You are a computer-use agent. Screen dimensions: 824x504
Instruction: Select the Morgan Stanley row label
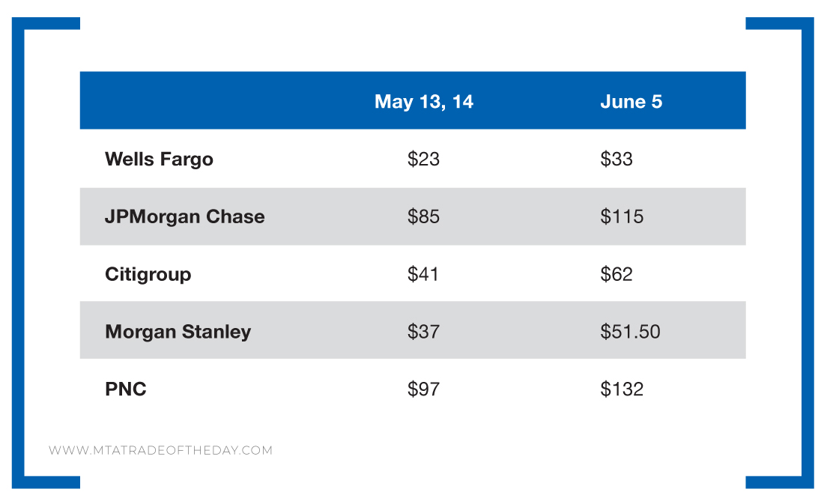coord(178,332)
